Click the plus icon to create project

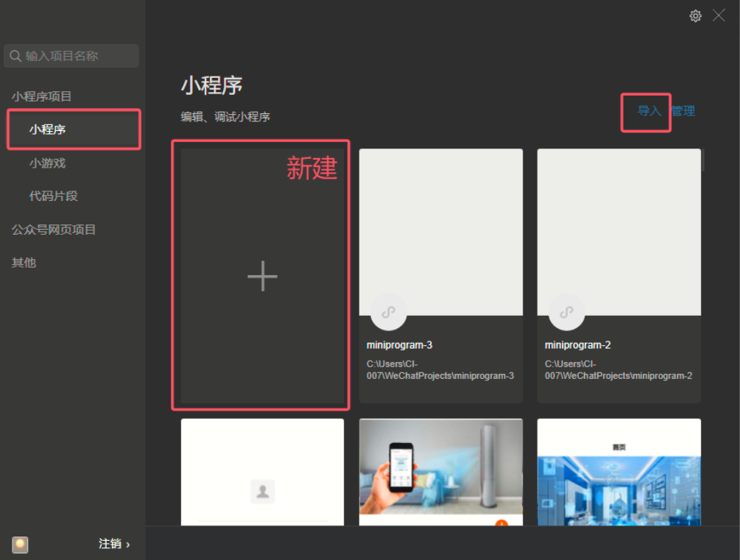[262, 277]
